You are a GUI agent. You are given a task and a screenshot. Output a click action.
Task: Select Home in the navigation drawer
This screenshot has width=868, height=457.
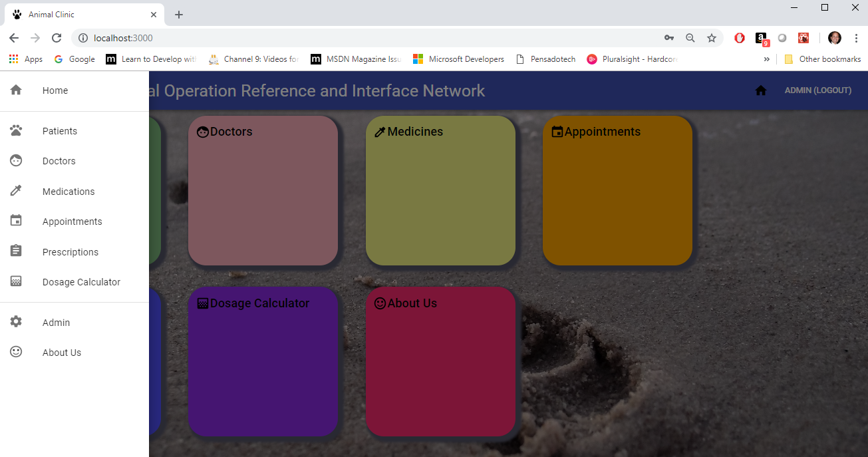point(74,90)
